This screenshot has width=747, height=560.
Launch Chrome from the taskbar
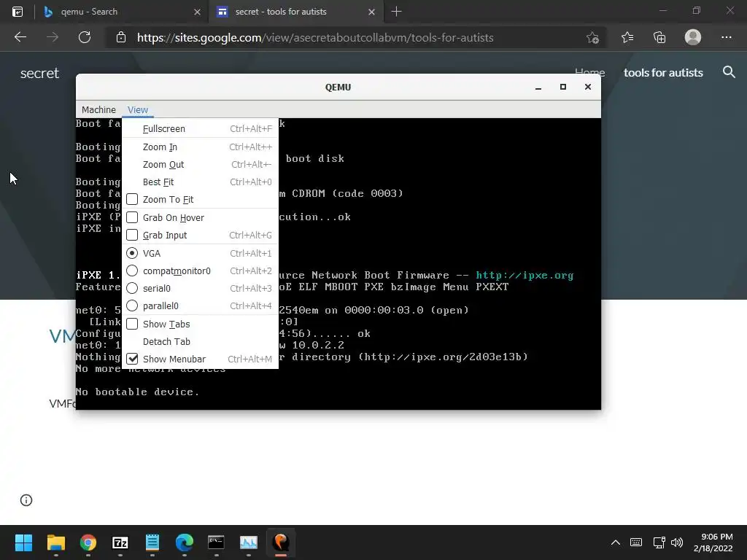[88, 542]
